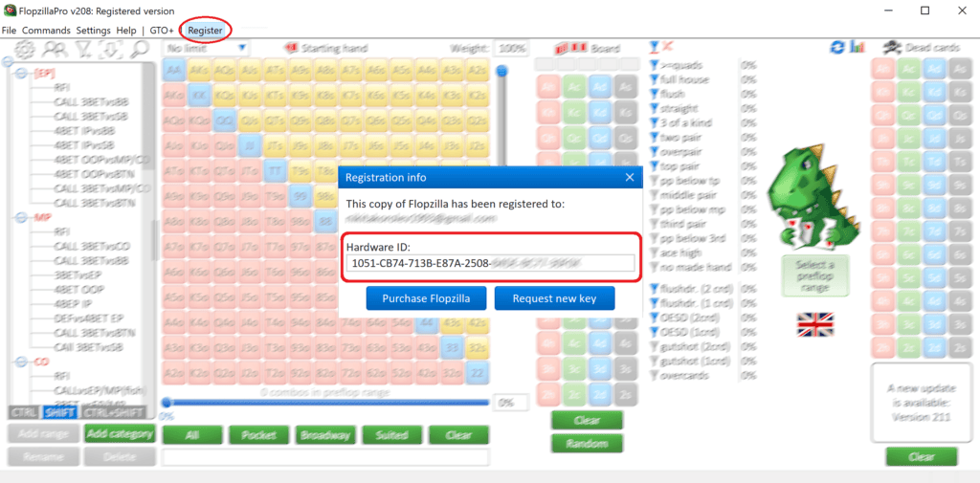Toggle the >=quads funnel filter
This screenshot has width=980, height=483.
click(655, 65)
